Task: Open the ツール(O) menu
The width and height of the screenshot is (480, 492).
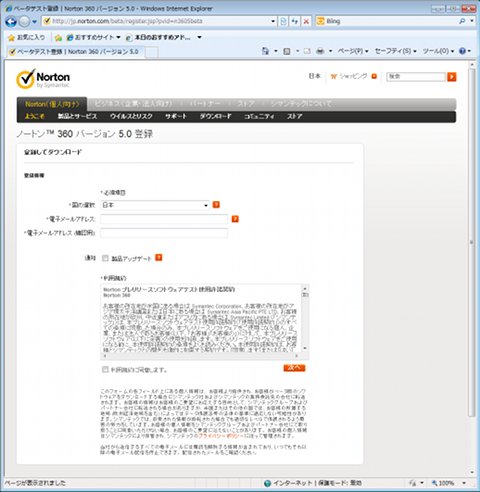Action: [438, 51]
